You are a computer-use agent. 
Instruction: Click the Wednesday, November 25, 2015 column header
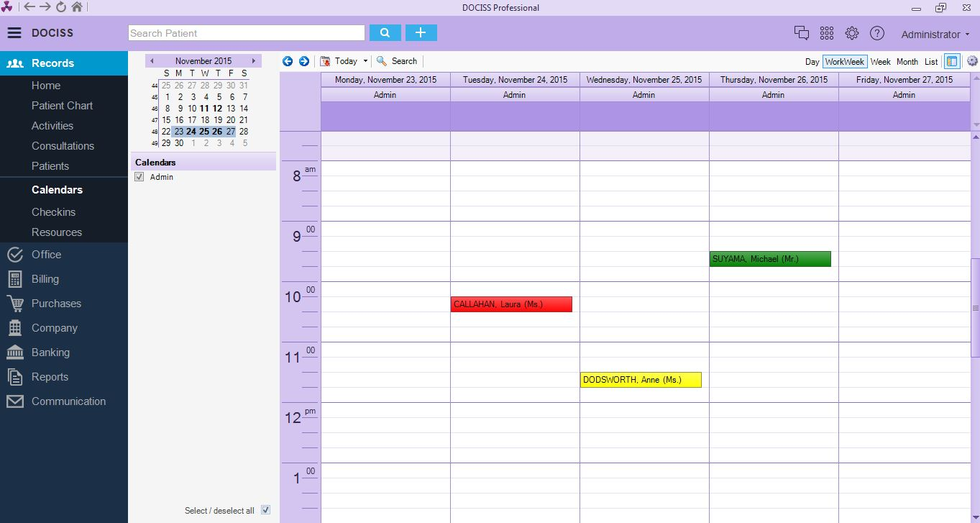(644, 80)
